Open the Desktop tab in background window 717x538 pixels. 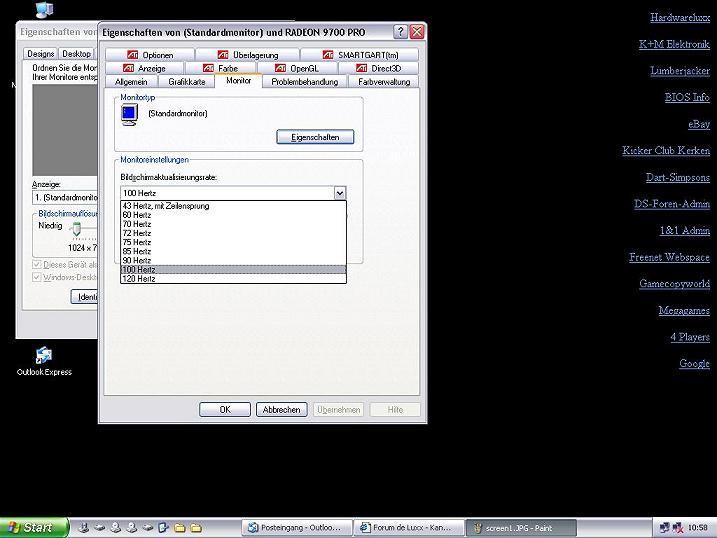coord(76,53)
